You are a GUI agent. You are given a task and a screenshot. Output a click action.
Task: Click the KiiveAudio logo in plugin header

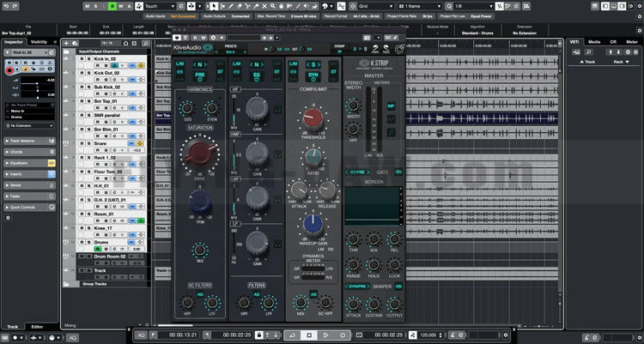pyautogui.click(x=193, y=48)
